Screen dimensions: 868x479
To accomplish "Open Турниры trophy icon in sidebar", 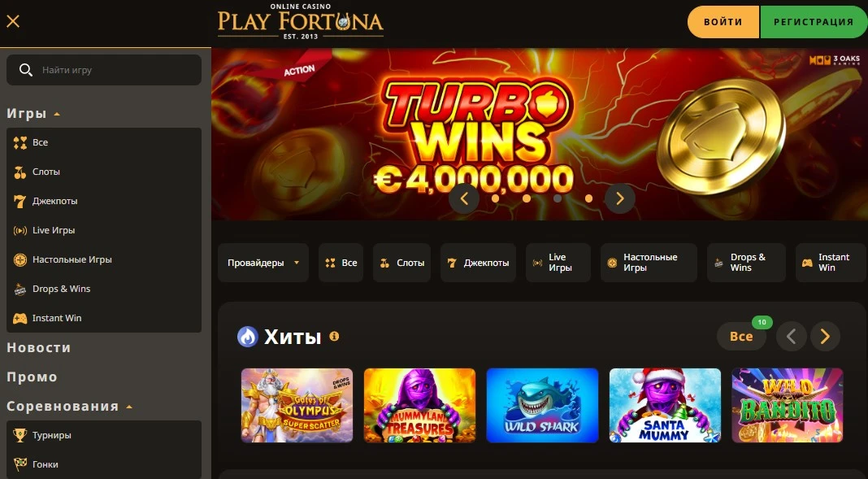I will pyautogui.click(x=20, y=436).
